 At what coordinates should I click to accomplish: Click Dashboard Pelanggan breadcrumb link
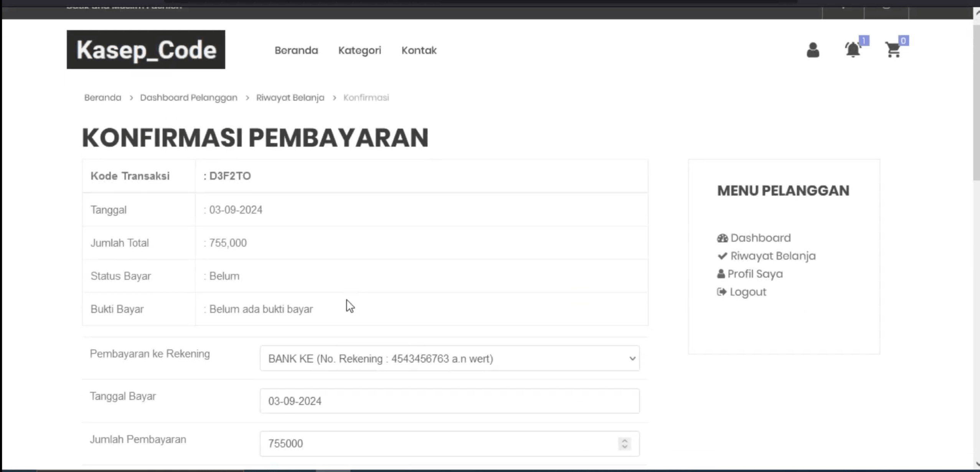(188, 97)
